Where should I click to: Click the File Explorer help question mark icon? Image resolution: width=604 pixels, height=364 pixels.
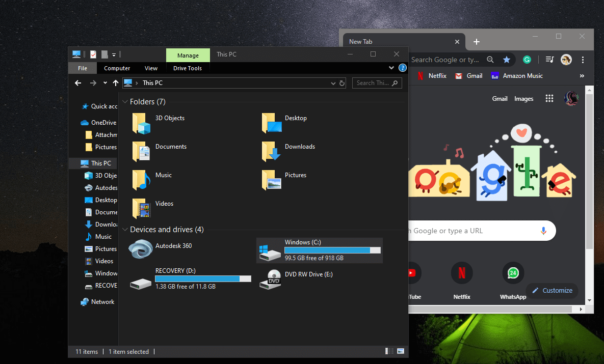coord(402,68)
